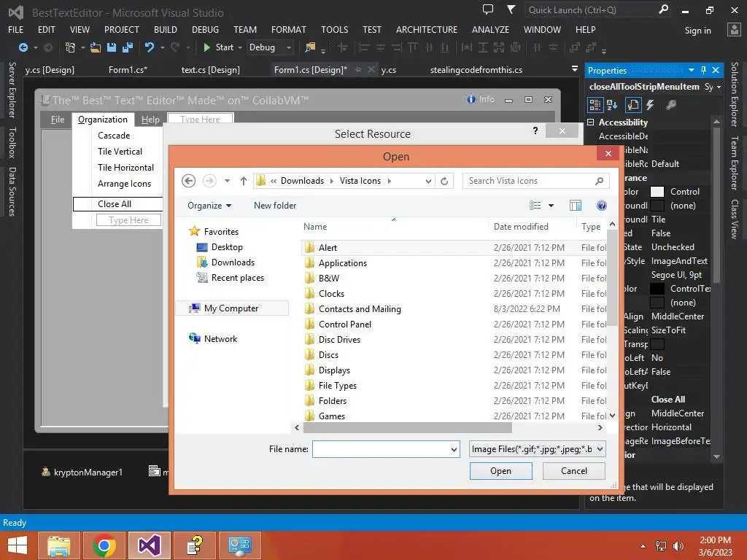Click the Property Pages wrench icon

tap(671, 105)
